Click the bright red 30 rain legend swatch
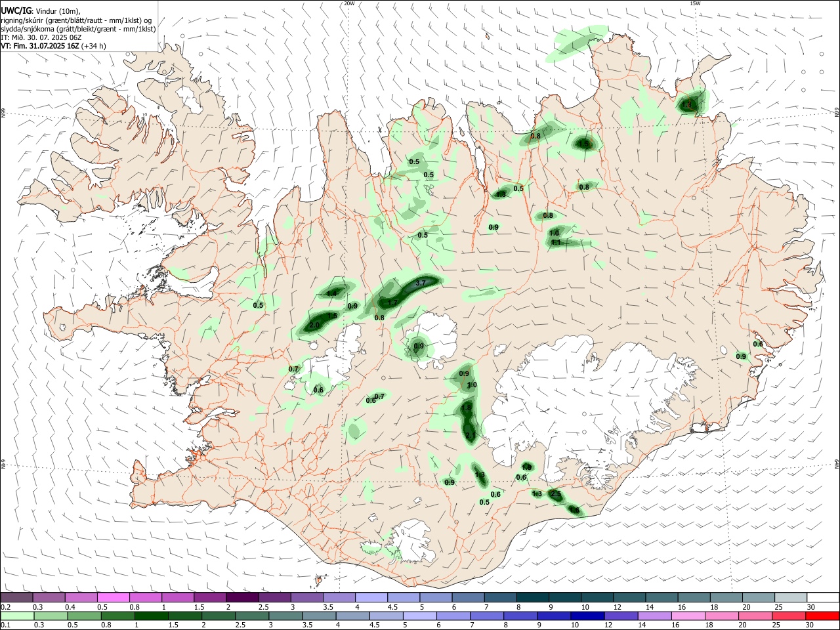 point(821,616)
